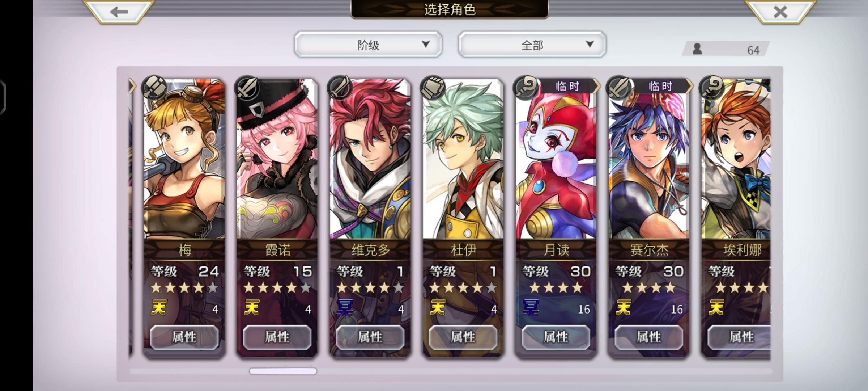Click the left edge arrow to previous characters
The height and width of the screenshot is (391, 868).
[132, 87]
